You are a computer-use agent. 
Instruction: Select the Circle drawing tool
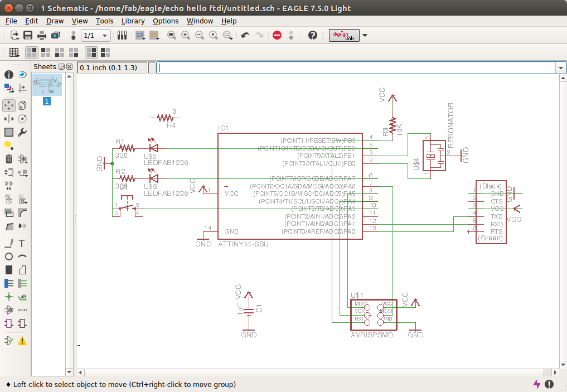(x=9, y=257)
